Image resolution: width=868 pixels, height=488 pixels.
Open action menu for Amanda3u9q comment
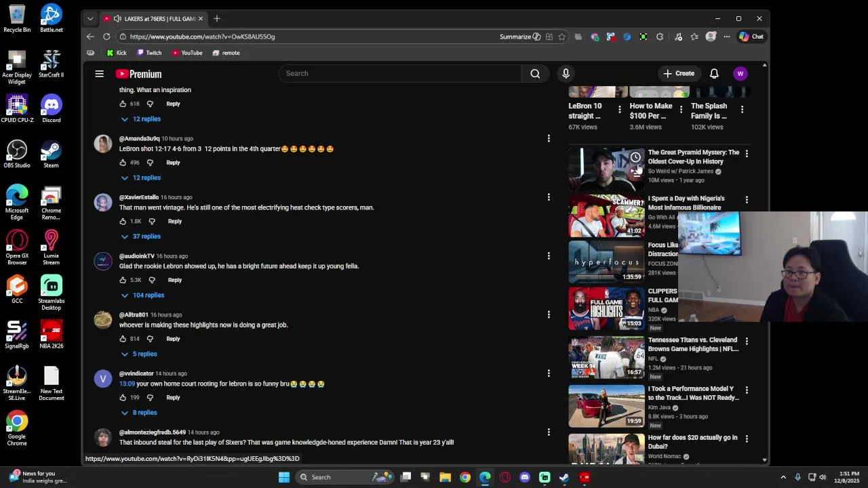pos(549,138)
